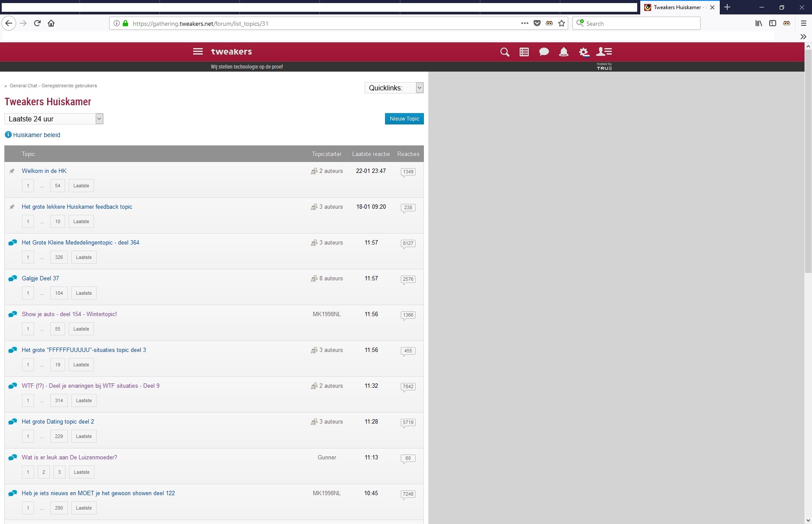Click the 8 auteurs label for Galgje
This screenshot has width=812, height=524.
(331, 278)
